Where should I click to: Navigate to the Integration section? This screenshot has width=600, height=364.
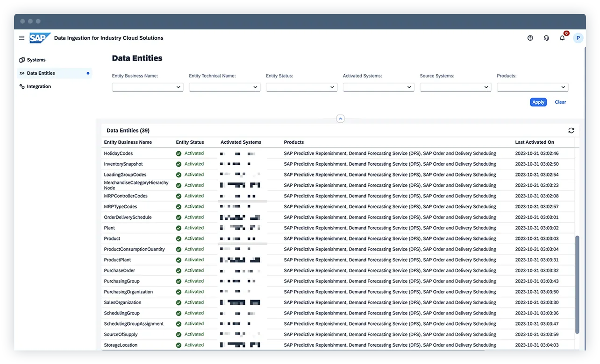39,86
